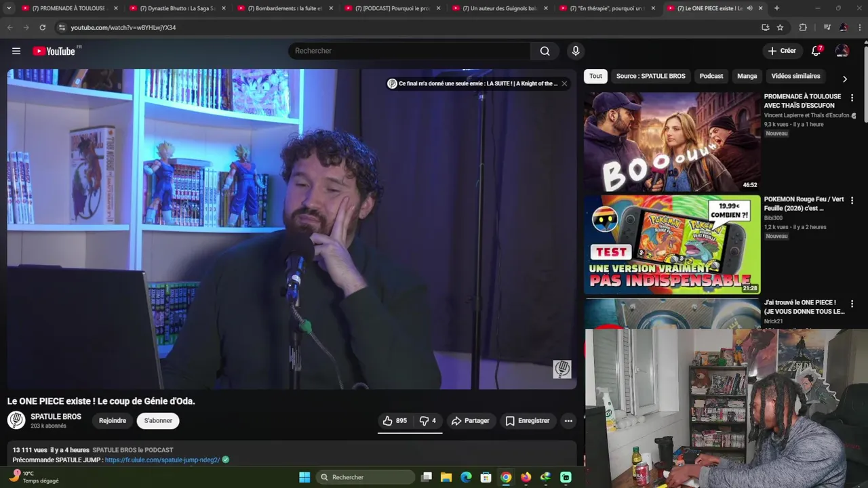The image size is (868, 488).
Task: Like the video with thumbs up (895)
Action: [395, 421]
